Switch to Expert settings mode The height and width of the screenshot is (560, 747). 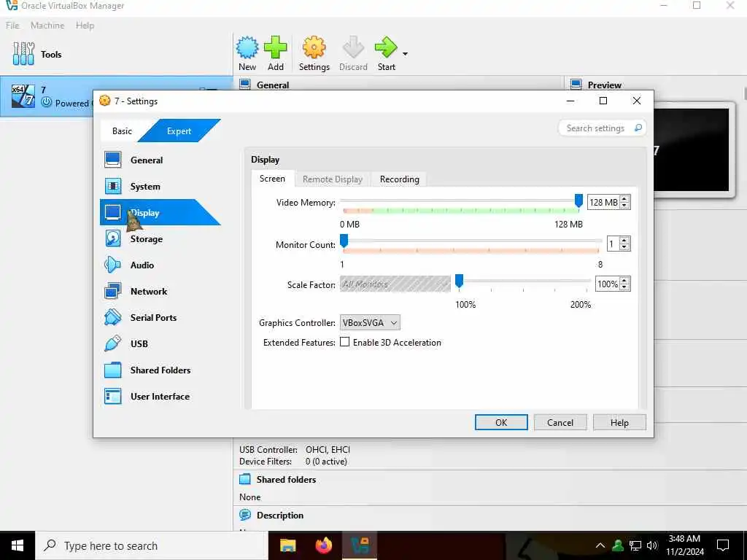click(x=179, y=131)
